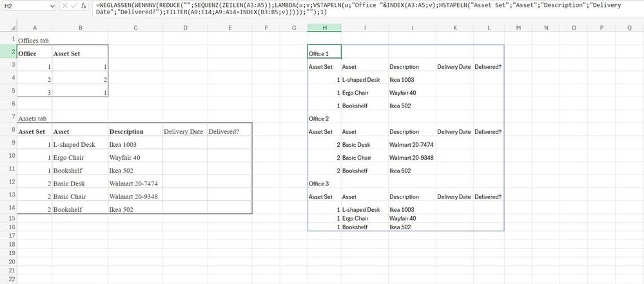Click 'Wayfair 40' in column C
644x284 pixels.
pyautogui.click(x=135, y=156)
